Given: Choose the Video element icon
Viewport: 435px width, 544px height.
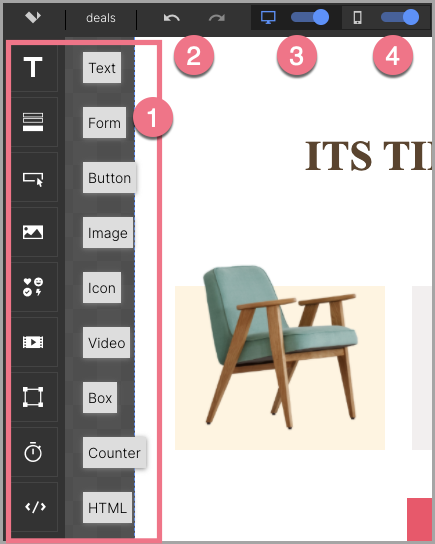Looking at the screenshot, I should (33, 342).
